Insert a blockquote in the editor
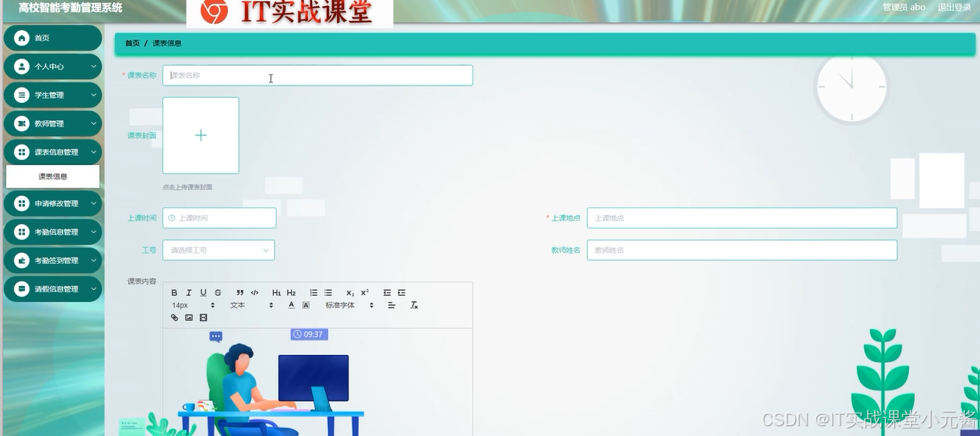980x436 pixels. [x=240, y=293]
